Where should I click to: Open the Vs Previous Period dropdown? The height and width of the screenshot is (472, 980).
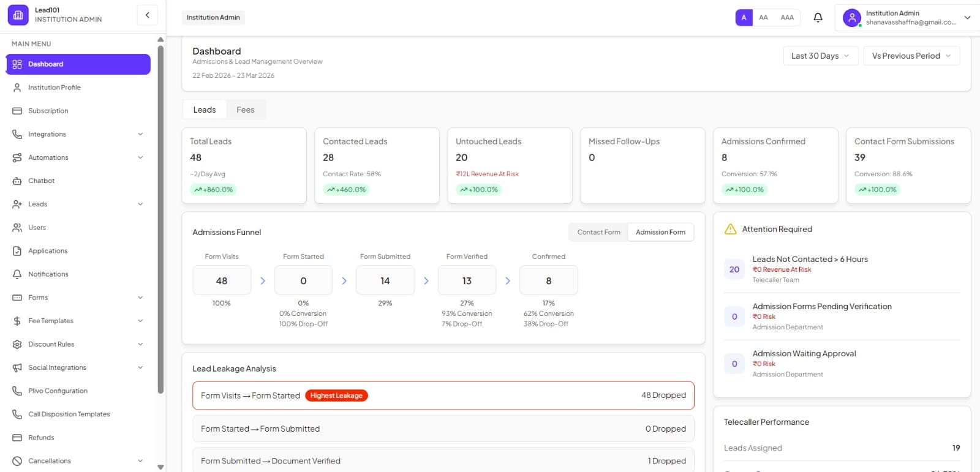coord(911,56)
